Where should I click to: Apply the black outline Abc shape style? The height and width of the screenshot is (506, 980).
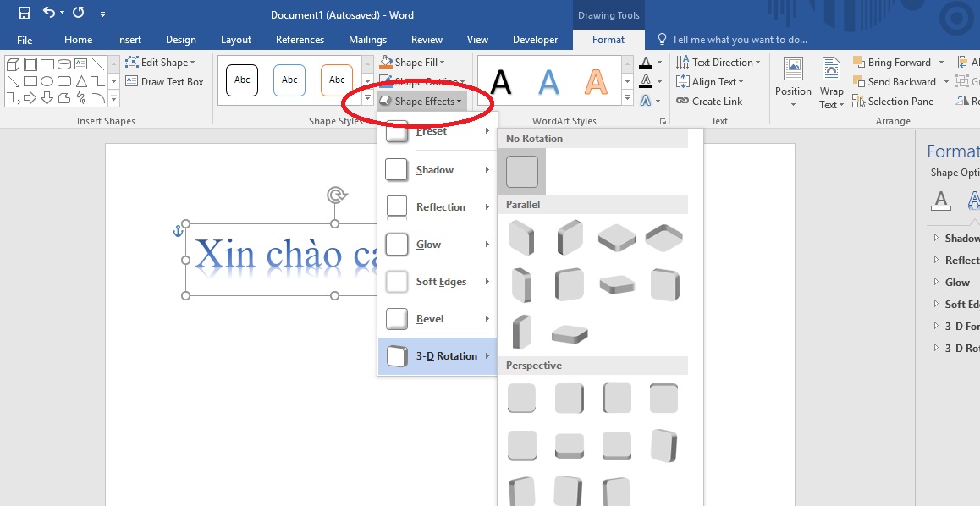click(x=242, y=80)
